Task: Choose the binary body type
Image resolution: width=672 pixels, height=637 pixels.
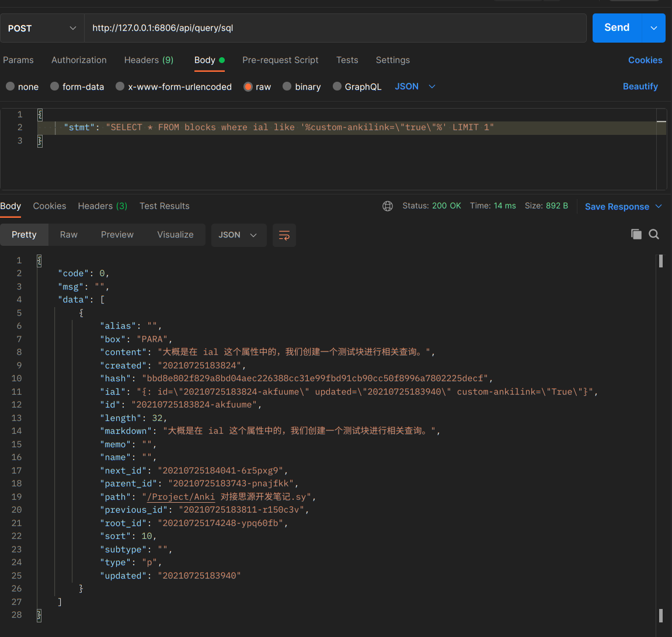Action: click(x=287, y=86)
